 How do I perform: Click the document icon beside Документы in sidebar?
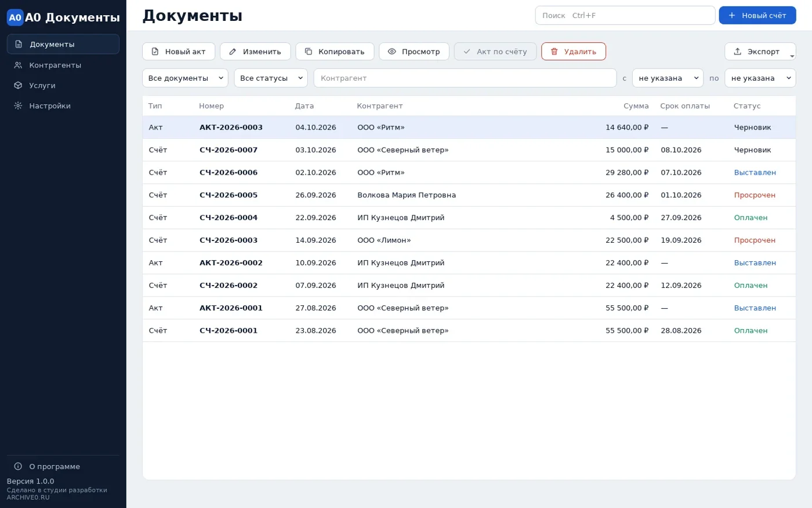(x=19, y=44)
